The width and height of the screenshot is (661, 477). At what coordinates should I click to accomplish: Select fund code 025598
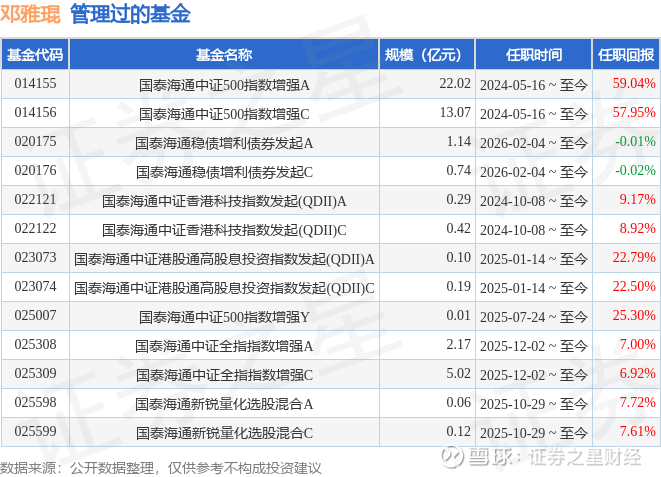[x=35, y=402]
